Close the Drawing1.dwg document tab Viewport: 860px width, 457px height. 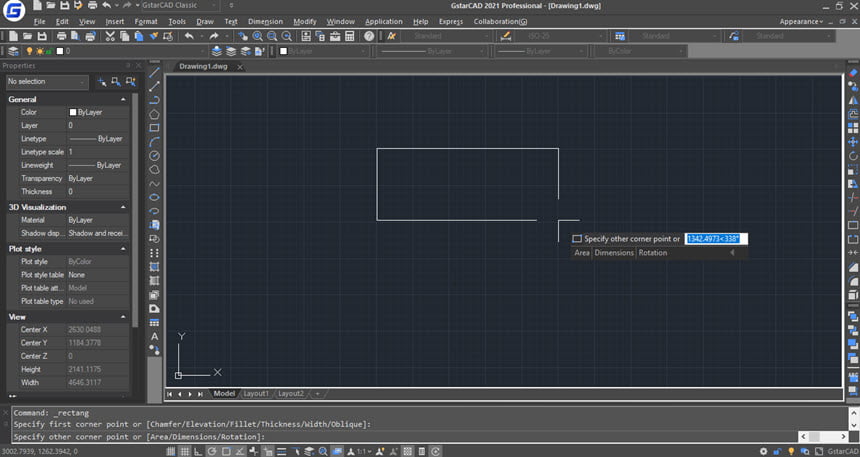[240, 67]
